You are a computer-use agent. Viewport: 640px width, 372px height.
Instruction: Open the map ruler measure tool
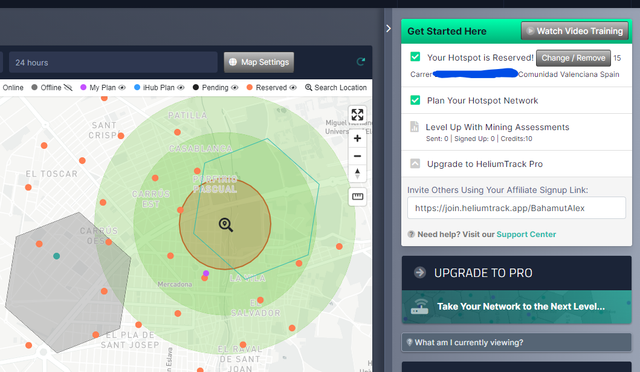357,197
